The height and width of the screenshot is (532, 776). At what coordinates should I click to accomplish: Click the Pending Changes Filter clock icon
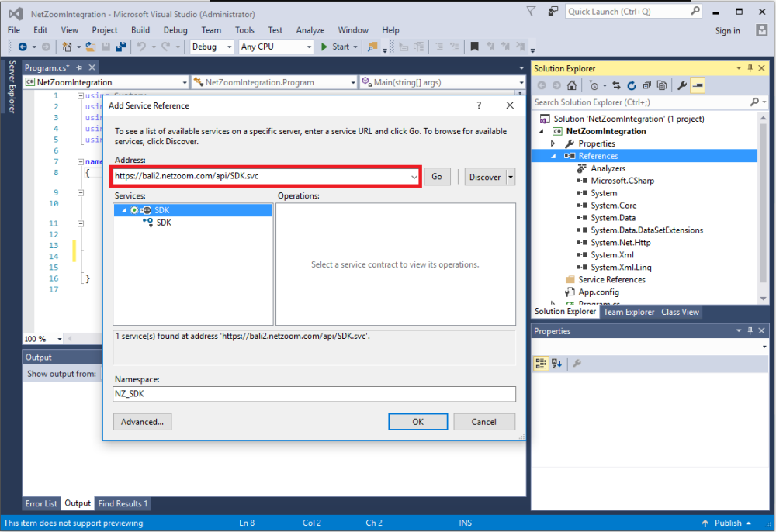(594, 85)
